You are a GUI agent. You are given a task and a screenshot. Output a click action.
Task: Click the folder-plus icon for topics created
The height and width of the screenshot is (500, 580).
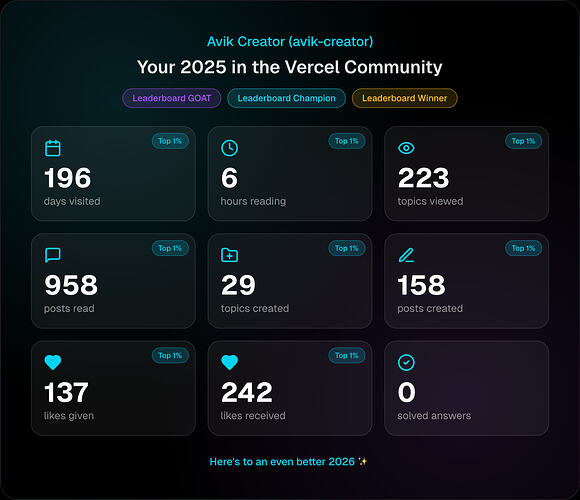[x=229, y=255]
